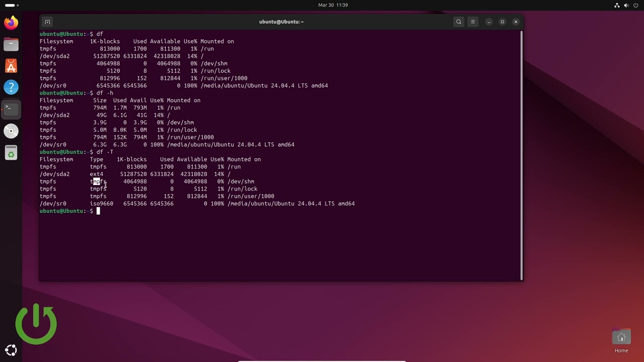Screen dimensions: 644x362
Task: Select the Terminal dock icon
Action: pos(11,109)
